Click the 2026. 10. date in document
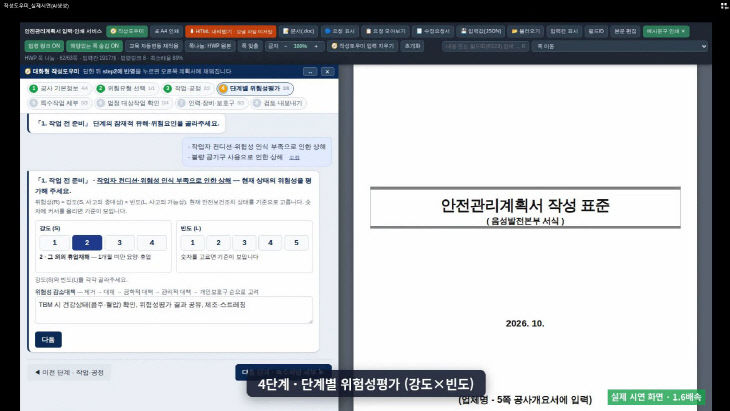This screenshot has height=411, width=730. (525, 323)
